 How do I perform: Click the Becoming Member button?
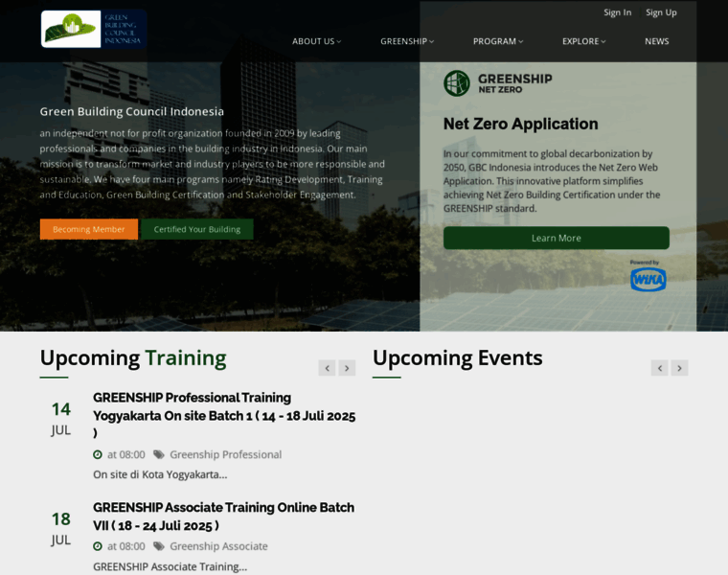89,229
